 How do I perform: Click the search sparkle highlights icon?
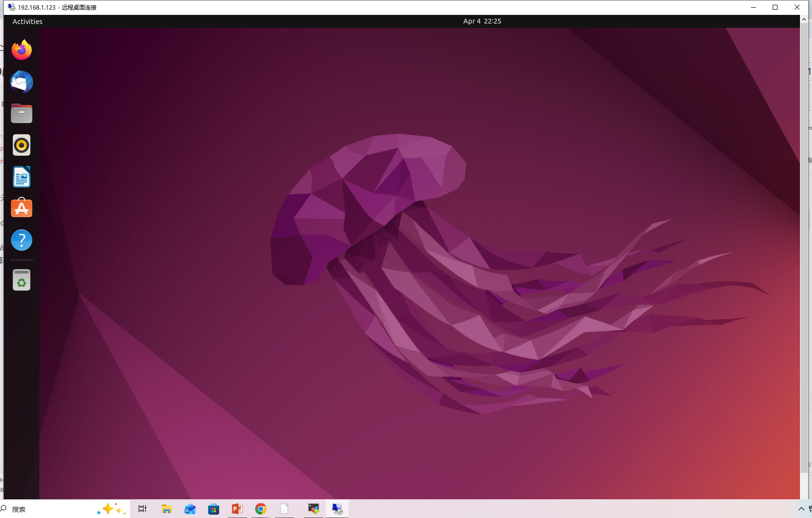click(x=111, y=509)
